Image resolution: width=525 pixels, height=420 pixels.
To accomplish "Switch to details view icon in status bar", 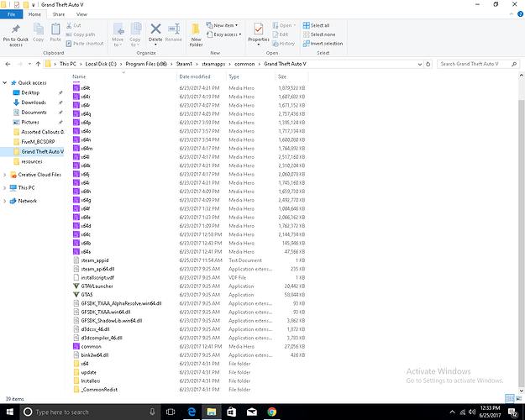I will coord(510,398).
